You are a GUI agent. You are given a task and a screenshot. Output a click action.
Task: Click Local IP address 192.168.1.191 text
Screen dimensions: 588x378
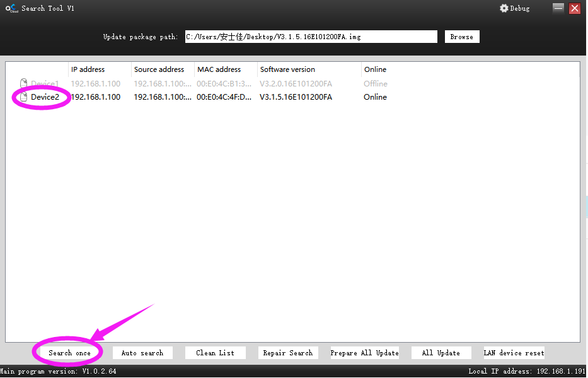click(527, 372)
